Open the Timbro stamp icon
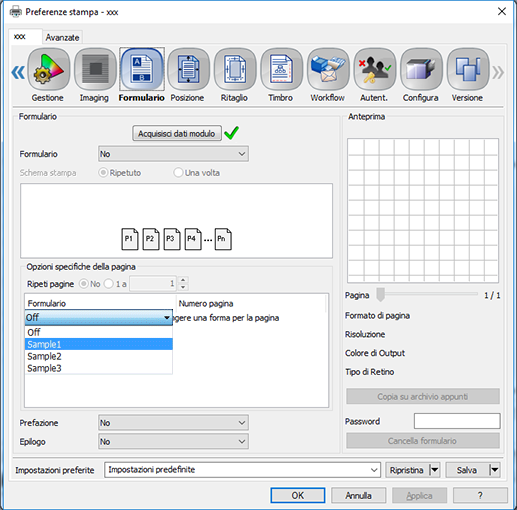517x510 pixels. point(281,69)
